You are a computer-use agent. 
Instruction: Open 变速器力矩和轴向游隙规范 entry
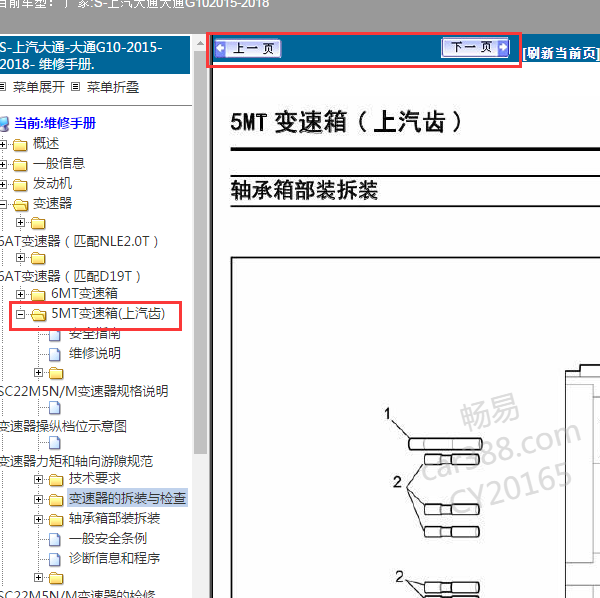pyautogui.click(x=77, y=461)
